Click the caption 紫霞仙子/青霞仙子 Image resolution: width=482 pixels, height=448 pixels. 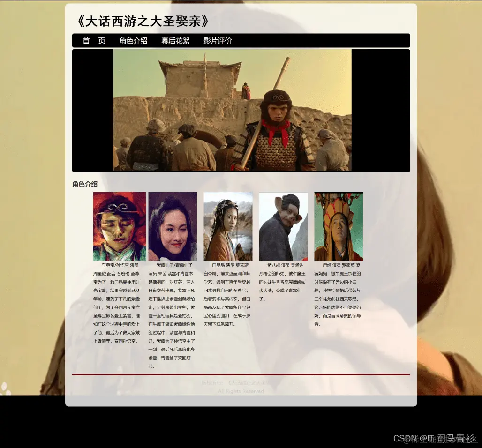click(x=174, y=265)
